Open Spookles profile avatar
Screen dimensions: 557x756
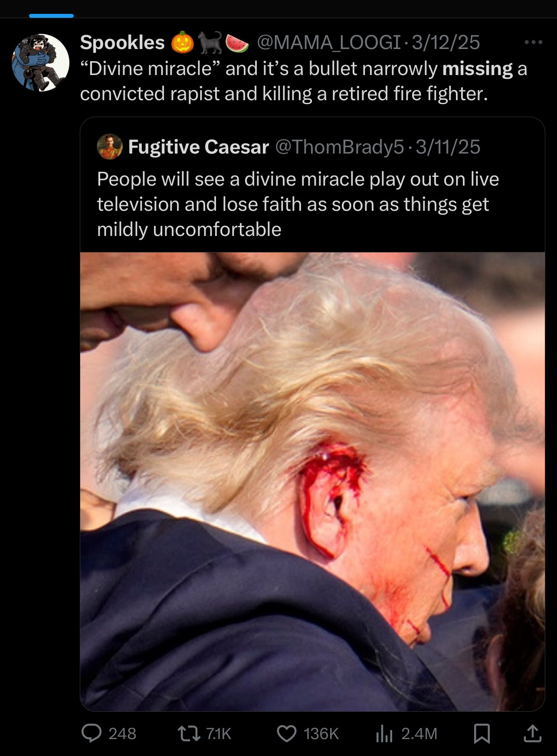40,62
